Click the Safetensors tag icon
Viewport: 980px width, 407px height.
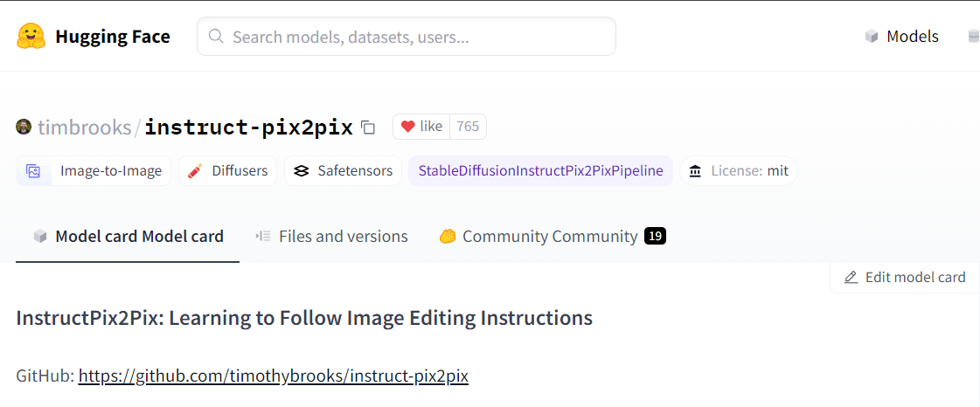click(302, 171)
